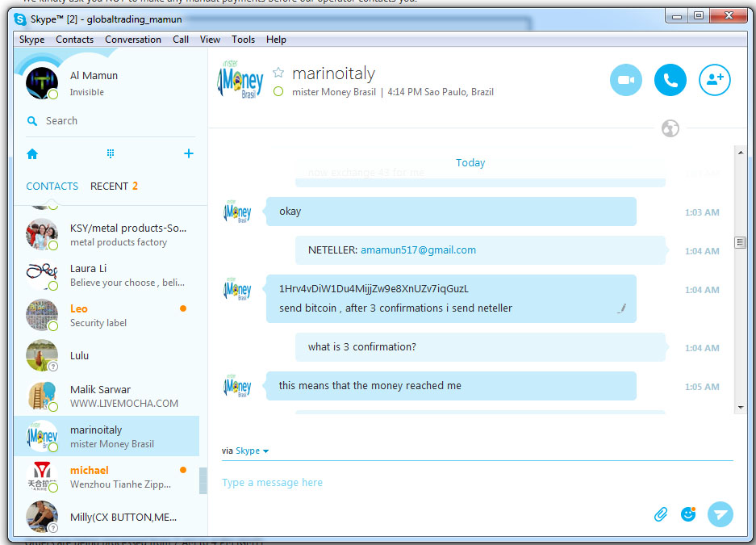Open the Call menu
Viewport: 756px width, 545px height.
click(x=181, y=40)
